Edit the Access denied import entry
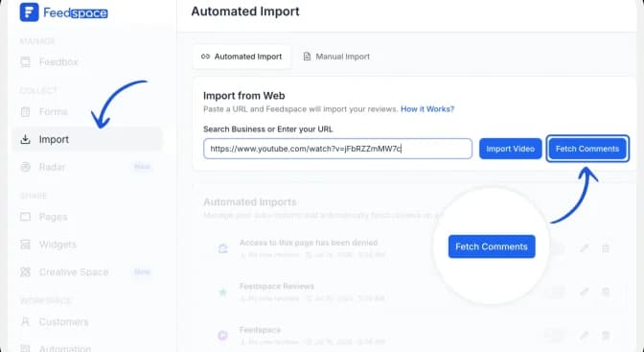This screenshot has width=644, height=352. coord(584,248)
